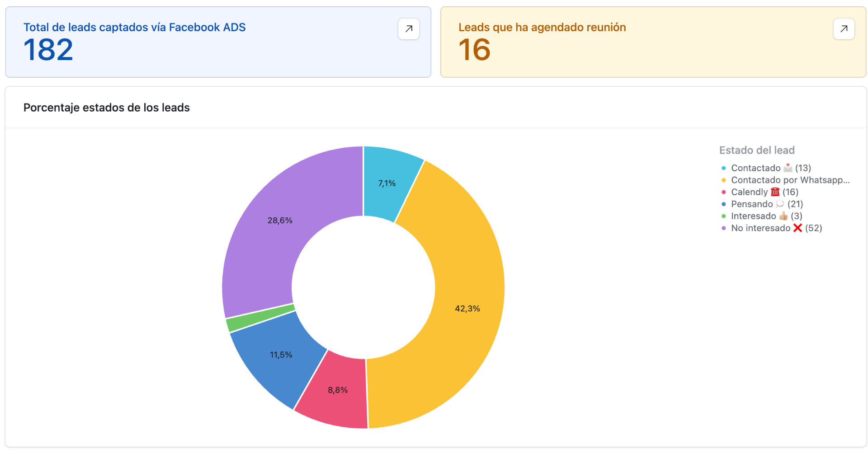The height and width of the screenshot is (454, 868).
Task: Open expand arrow on agendado reunión card
Action: (844, 29)
